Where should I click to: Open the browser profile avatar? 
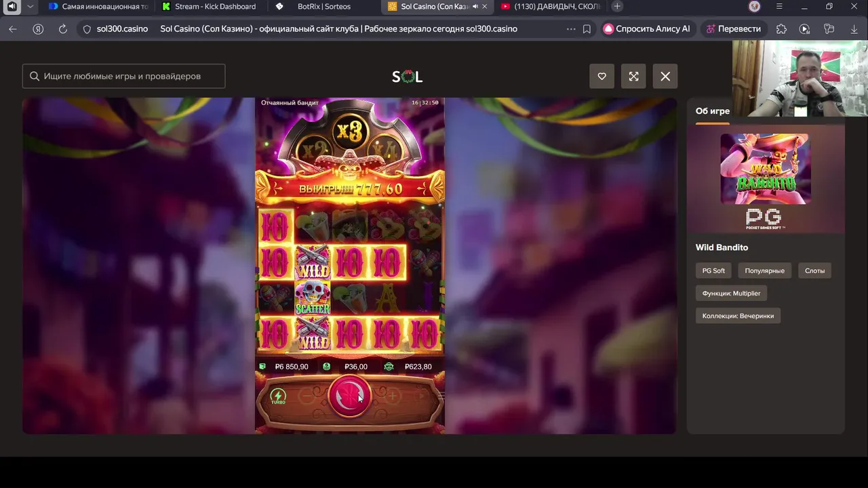point(755,7)
